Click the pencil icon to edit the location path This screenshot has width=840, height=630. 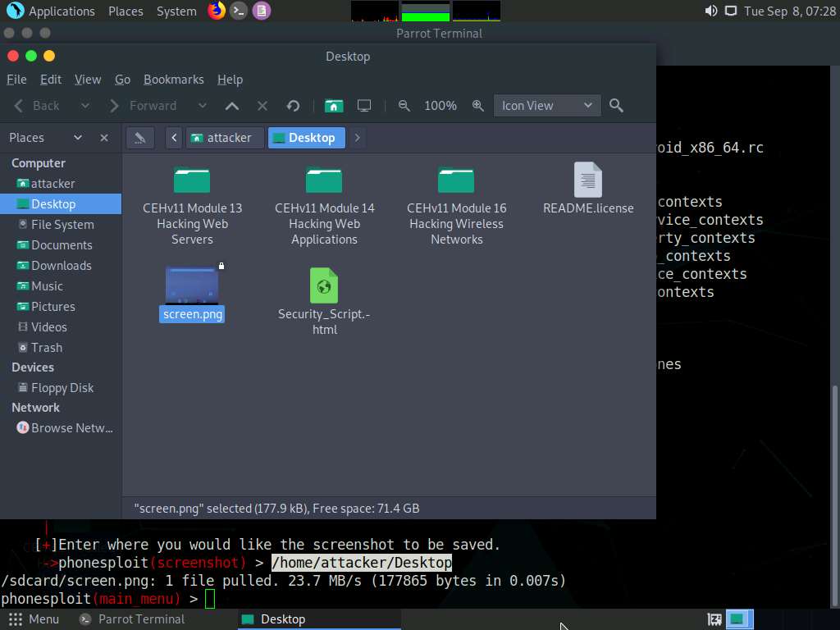[x=139, y=137]
